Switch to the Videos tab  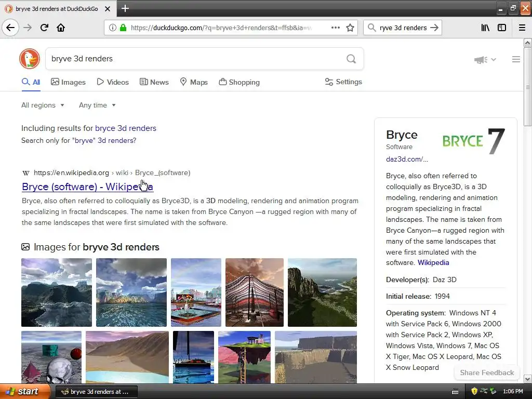[x=113, y=82]
